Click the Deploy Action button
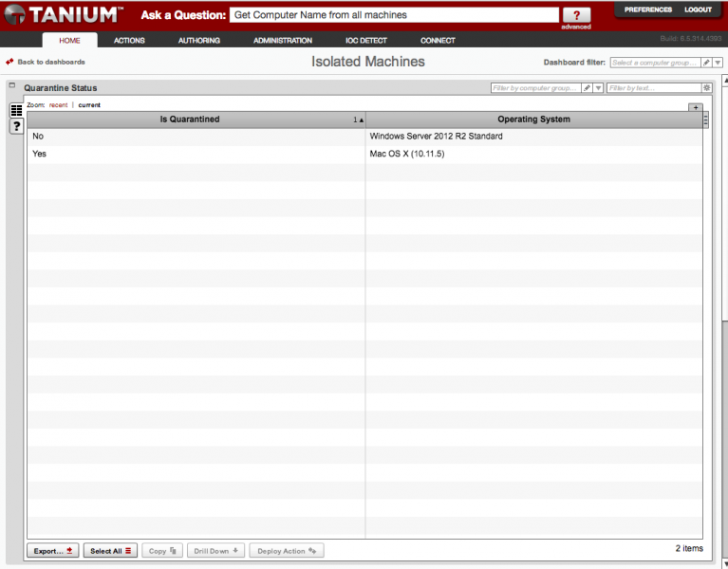The image size is (728, 569). [x=287, y=551]
